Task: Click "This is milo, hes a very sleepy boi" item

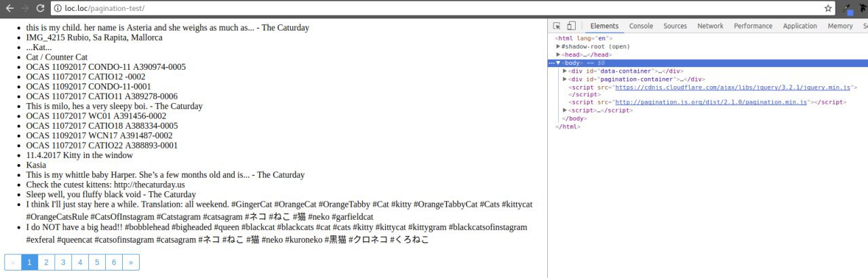Action: pyautogui.click(x=115, y=106)
